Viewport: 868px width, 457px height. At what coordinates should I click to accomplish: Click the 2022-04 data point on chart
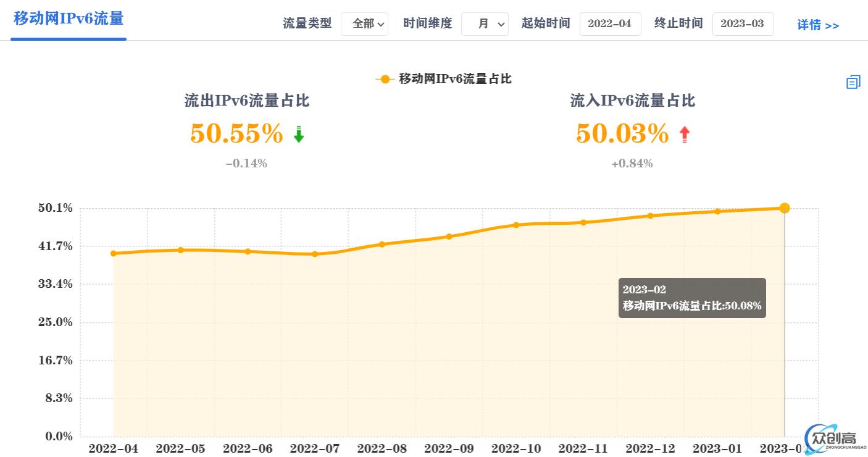(114, 253)
